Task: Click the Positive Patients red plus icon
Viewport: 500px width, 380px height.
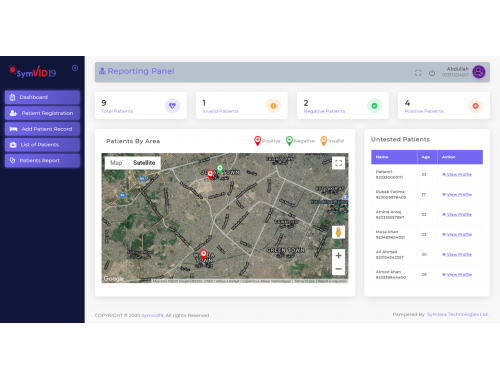Action: 475,106
